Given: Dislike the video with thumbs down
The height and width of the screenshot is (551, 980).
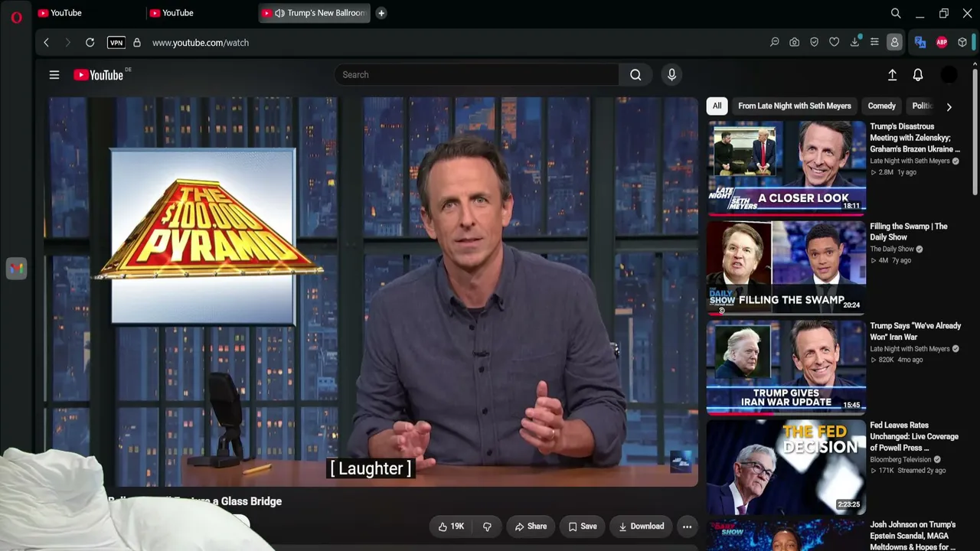Looking at the screenshot, I should click(487, 527).
